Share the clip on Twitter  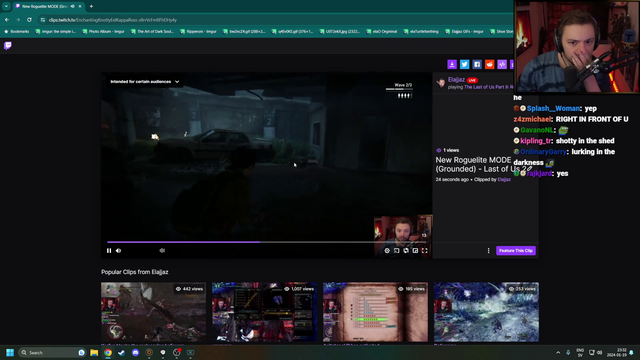[464, 64]
